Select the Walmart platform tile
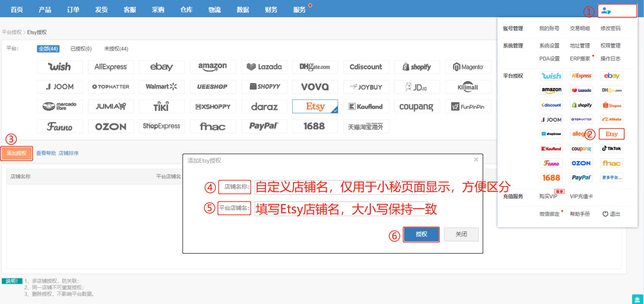 (162, 87)
